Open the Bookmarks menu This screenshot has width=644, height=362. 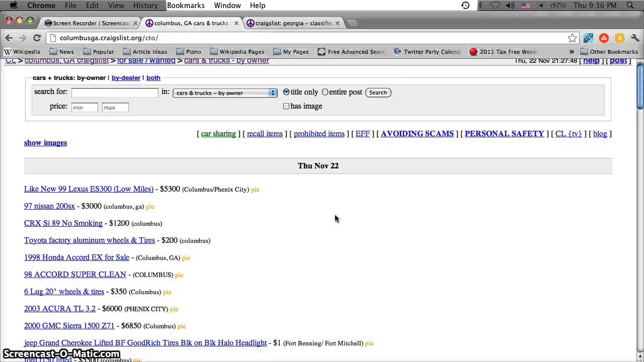pyautogui.click(x=186, y=5)
